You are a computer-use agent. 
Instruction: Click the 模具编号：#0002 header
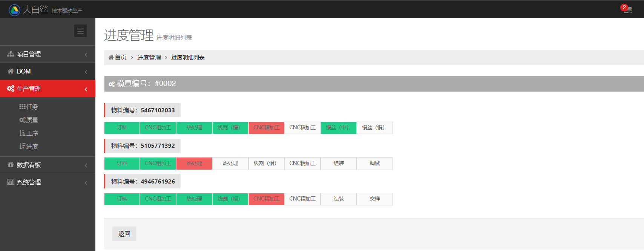(374, 84)
